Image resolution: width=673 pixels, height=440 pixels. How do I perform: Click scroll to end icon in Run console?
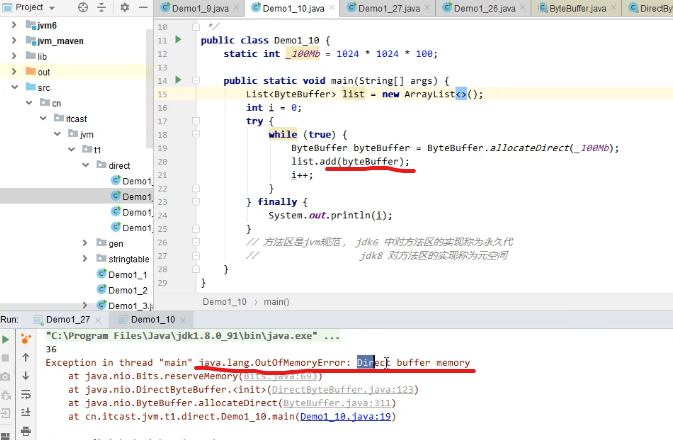pyautogui.click(x=26, y=412)
